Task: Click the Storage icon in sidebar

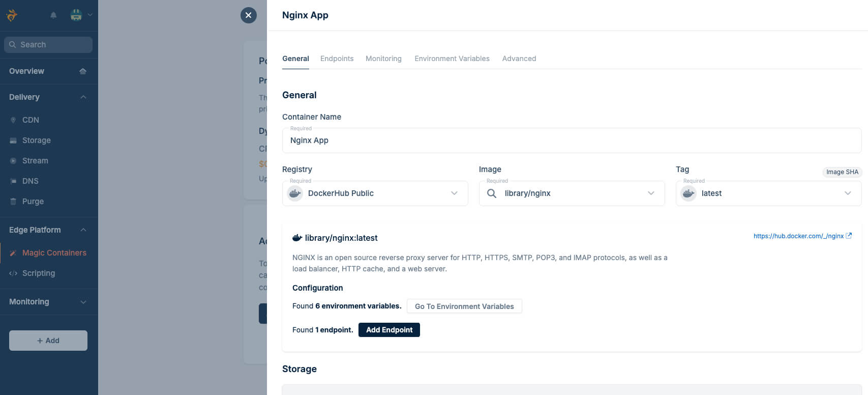Action: pos(13,140)
